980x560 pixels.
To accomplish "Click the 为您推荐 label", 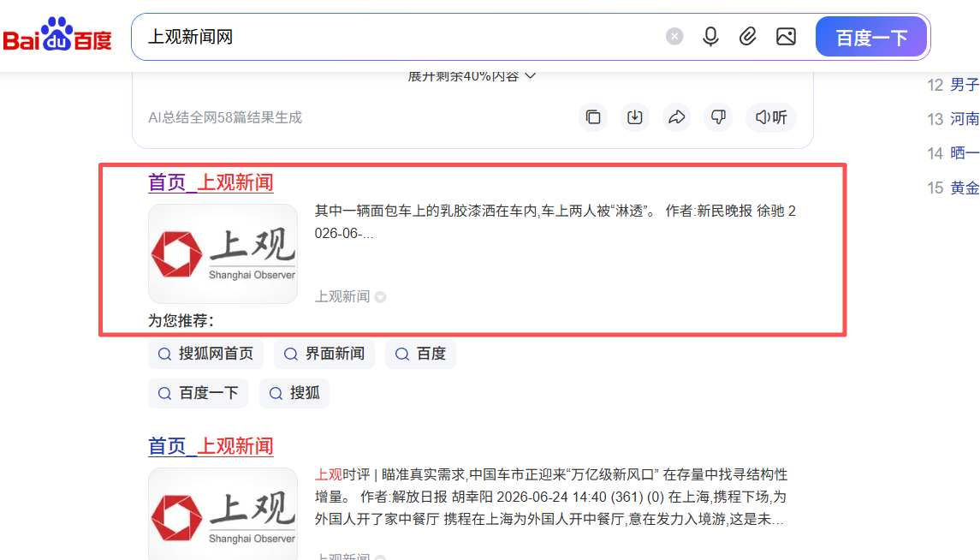I will [x=181, y=320].
